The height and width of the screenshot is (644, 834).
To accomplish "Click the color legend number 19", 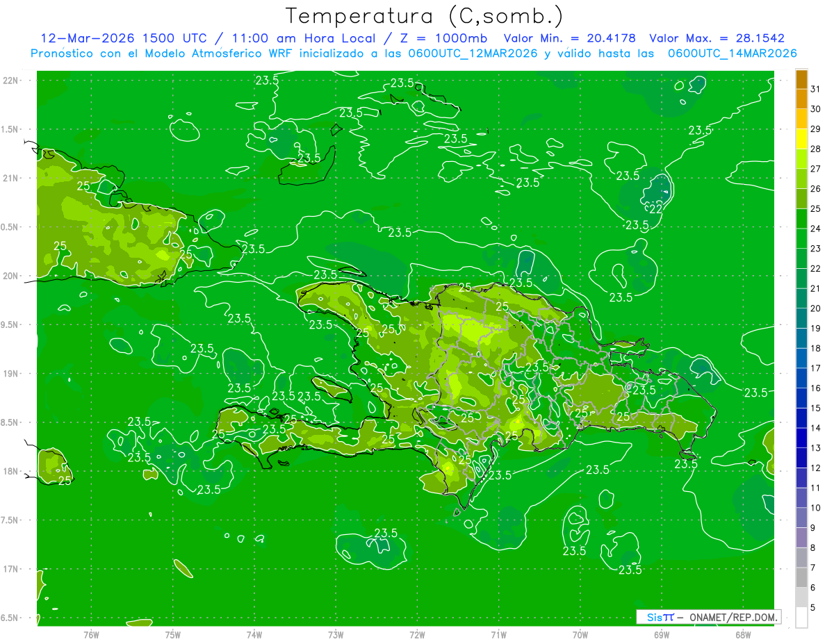I will pos(816,328).
